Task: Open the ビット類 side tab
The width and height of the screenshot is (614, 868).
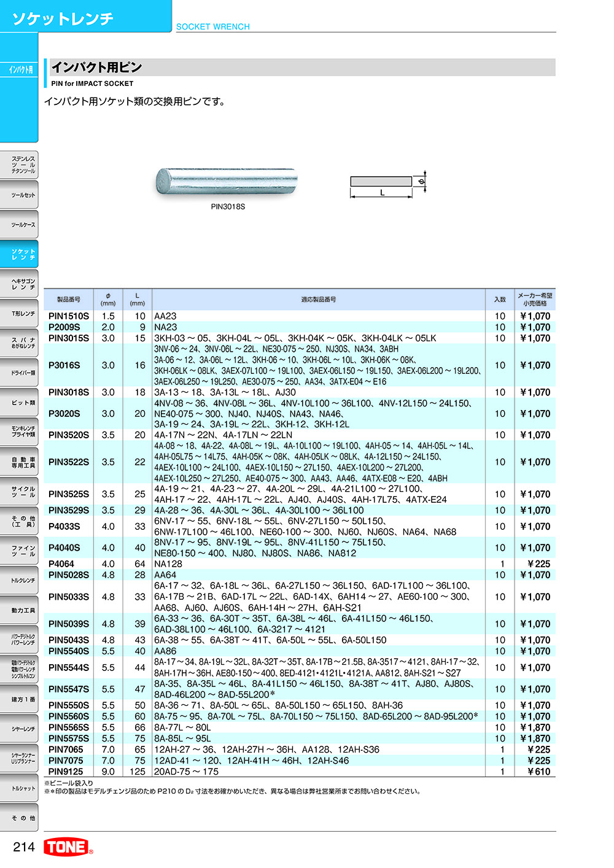Action: click(20, 403)
